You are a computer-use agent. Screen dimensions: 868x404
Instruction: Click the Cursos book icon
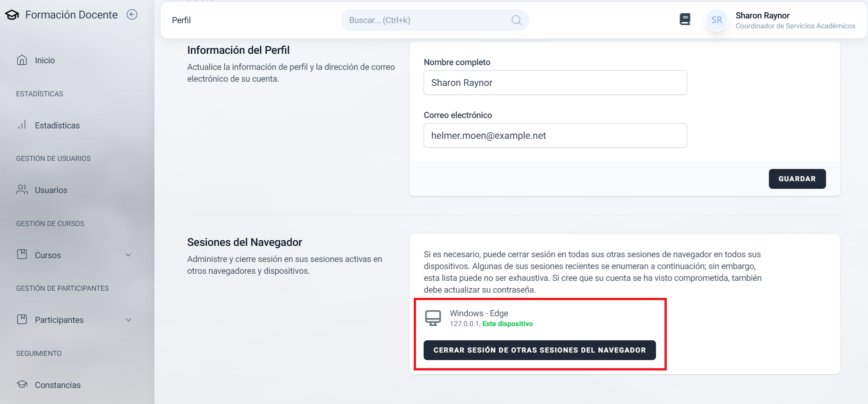[x=22, y=254]
